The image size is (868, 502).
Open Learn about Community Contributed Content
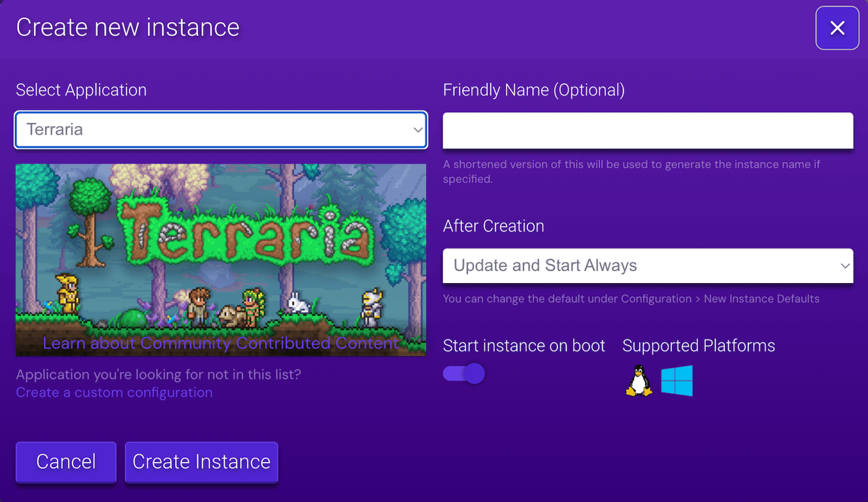pos(220,343)
